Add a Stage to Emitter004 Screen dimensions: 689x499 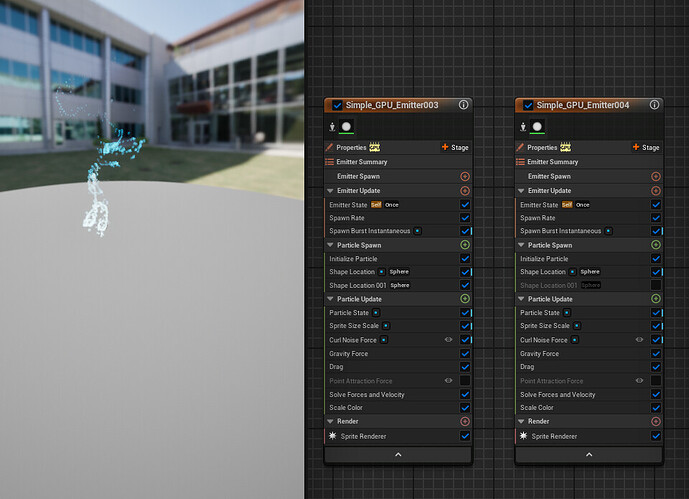tap(646, 147)
